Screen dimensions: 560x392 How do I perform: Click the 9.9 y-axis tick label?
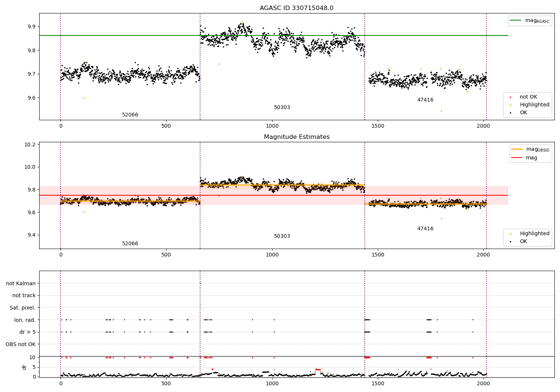(31, 27)
